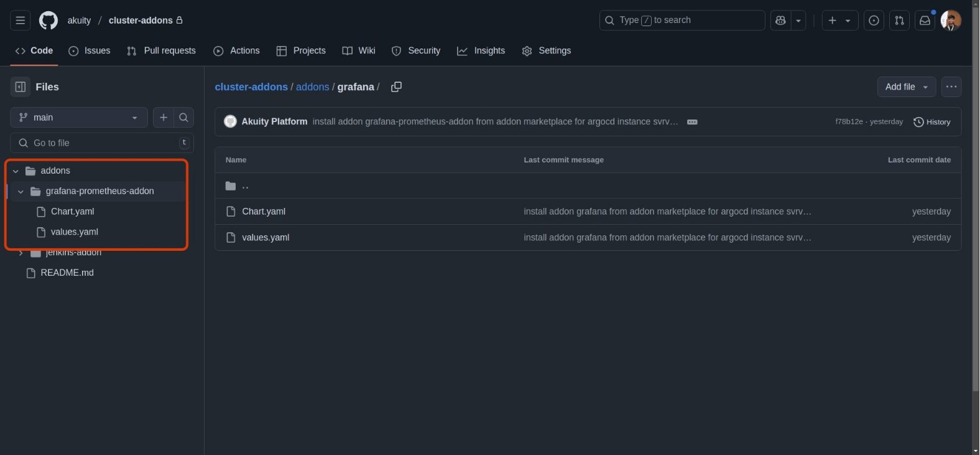Image resolution: width=980 pixels, height=455 pixels.
Task: Focus the Go to file input
Action: pyautogui.click(x=102, y=143)
